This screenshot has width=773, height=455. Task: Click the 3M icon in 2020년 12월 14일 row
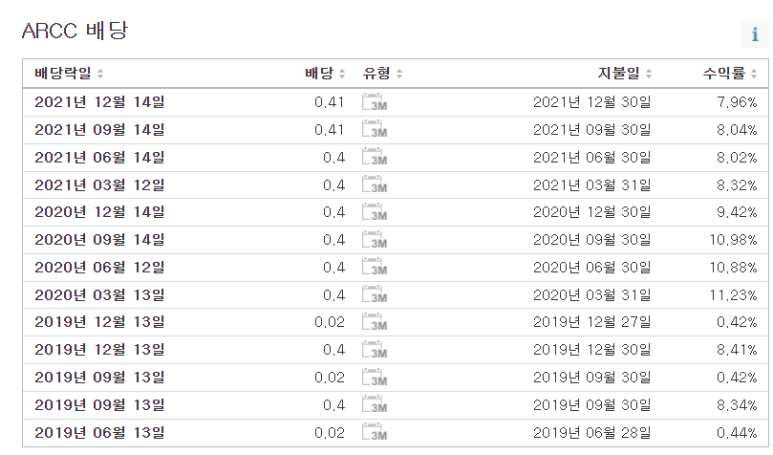pyautogui.click(x=374, y=212)
